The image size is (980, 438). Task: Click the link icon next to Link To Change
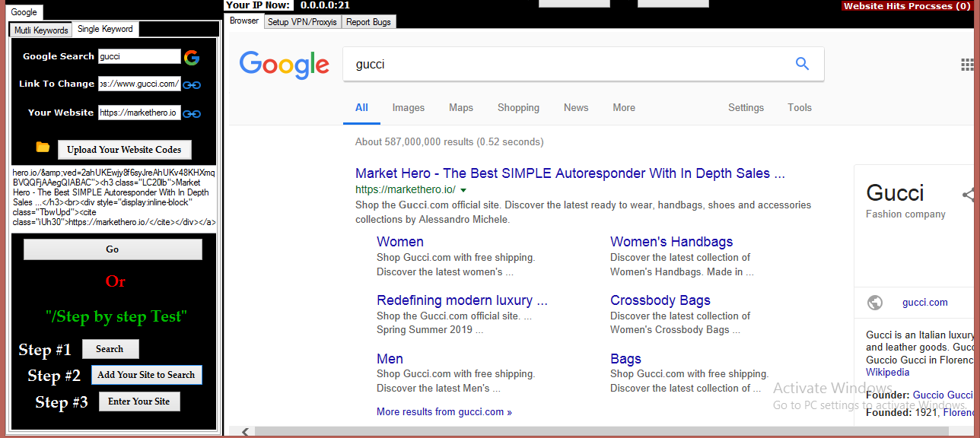click(x=191, y=84)
